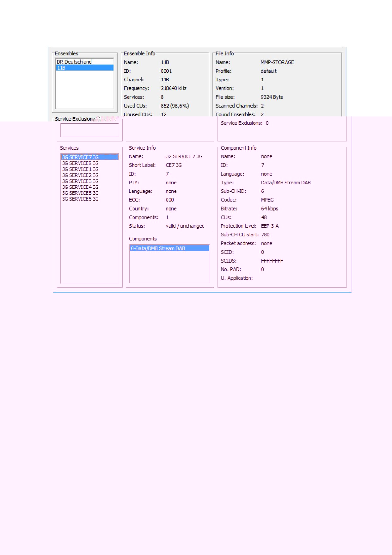Click the EEP 3-A protection level value

(x=270, y=226)
